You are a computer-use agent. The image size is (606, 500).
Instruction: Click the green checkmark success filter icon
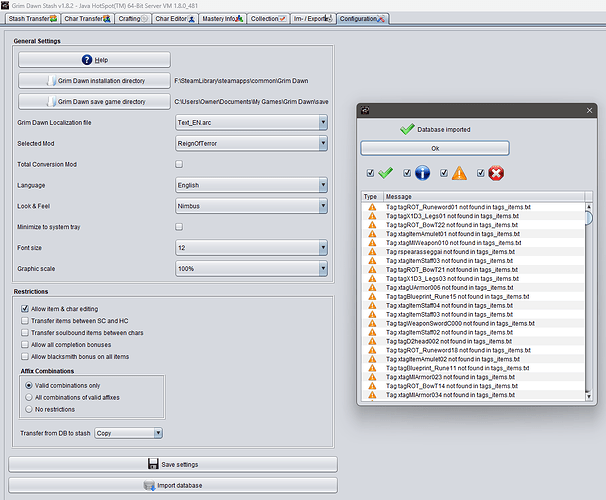385,173
